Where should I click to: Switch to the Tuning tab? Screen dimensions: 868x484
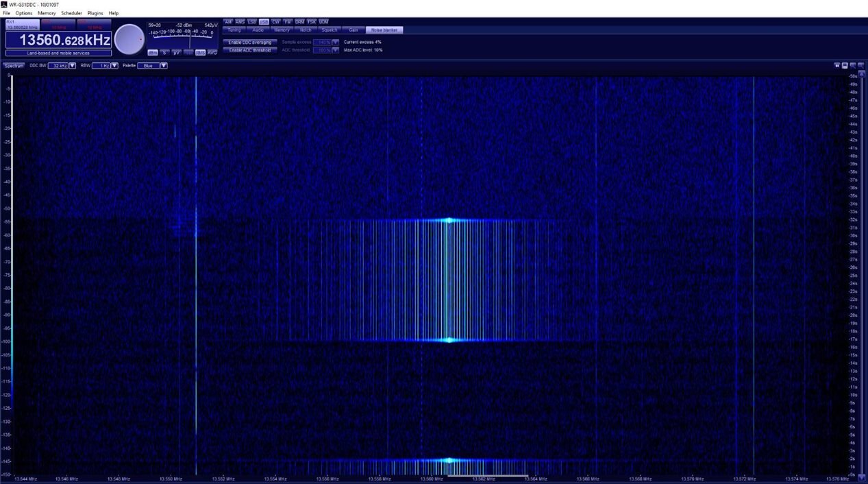234,30
